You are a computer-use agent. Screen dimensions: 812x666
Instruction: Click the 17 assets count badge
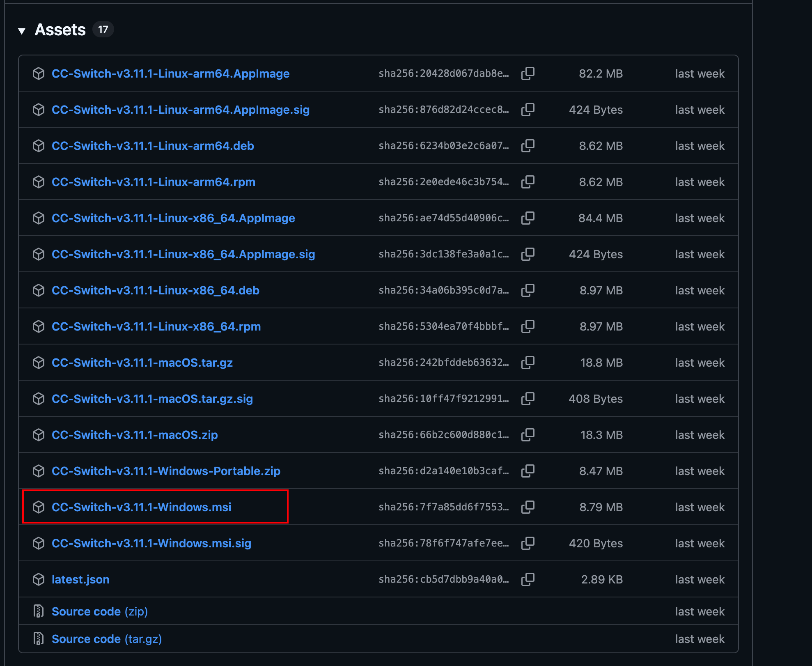click(103, 30)
